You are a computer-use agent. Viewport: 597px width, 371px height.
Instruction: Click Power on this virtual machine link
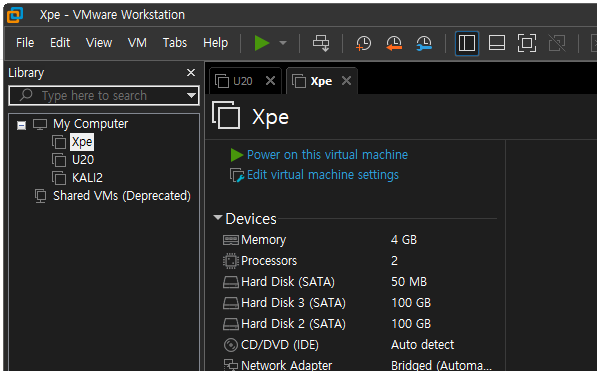327,155
